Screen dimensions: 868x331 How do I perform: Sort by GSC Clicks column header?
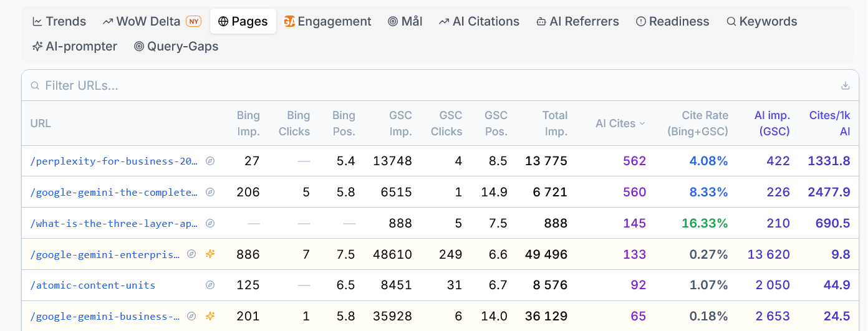click(x=446, y=123)
